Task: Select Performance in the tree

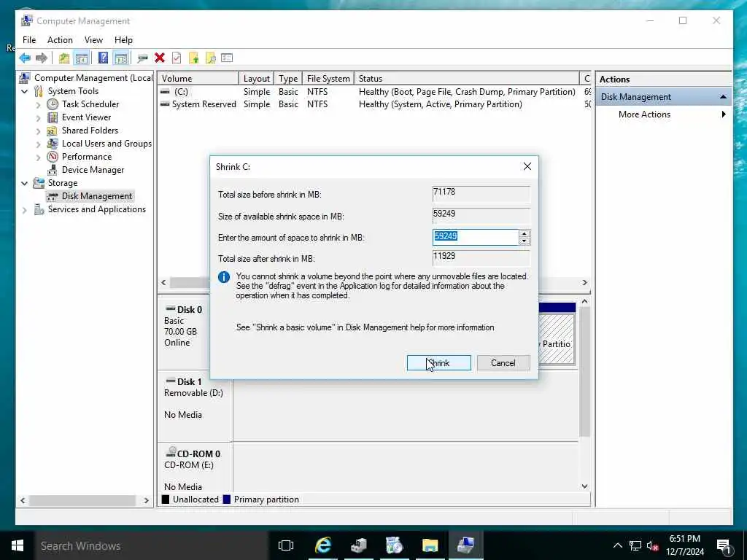Action: coord(86,156)
